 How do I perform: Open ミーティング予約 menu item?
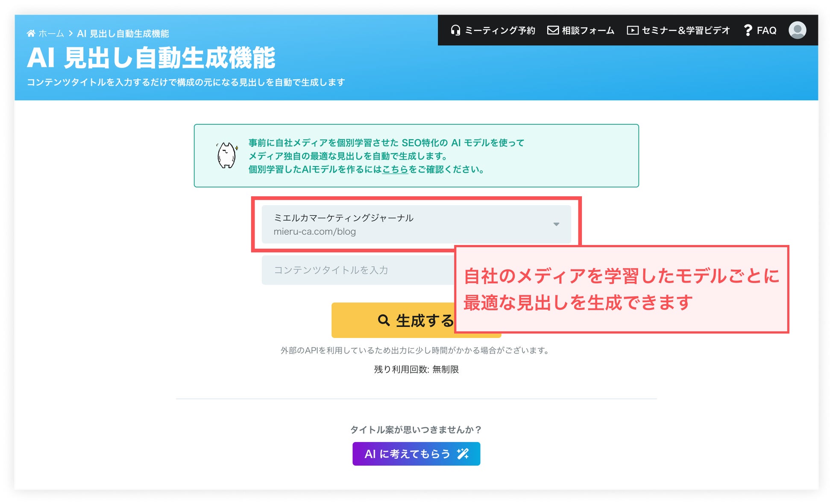tap(500, 30)
